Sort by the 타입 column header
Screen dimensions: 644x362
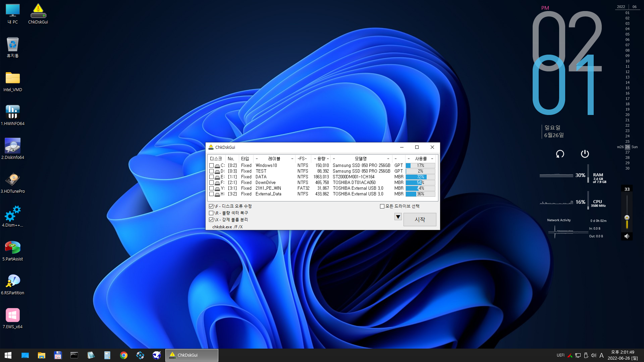point(245,159)
